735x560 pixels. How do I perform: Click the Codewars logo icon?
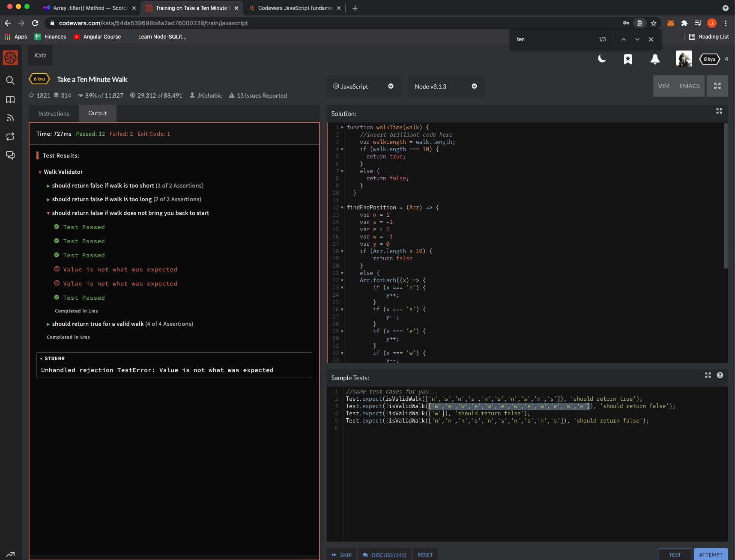[x=10, y=57]
